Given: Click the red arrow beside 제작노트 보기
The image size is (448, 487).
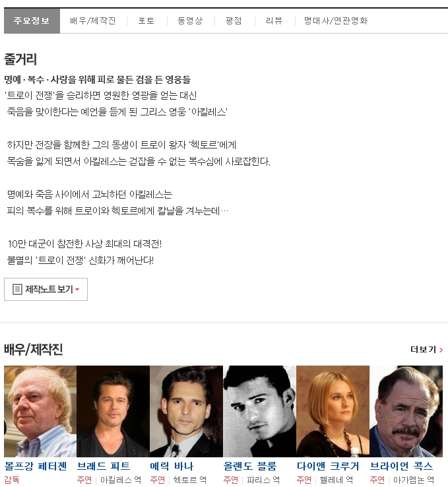Looking at the screenshot, I should coord(77,290).
